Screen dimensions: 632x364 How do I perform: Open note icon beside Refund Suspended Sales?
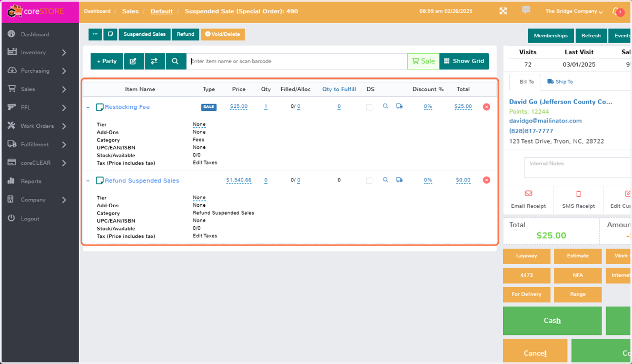tap(100, 181)
